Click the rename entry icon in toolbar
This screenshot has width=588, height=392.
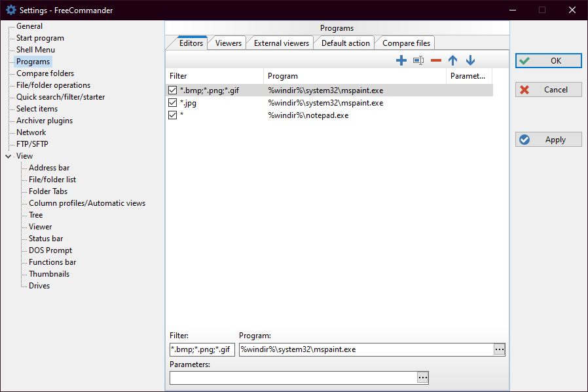click(418, 61)
